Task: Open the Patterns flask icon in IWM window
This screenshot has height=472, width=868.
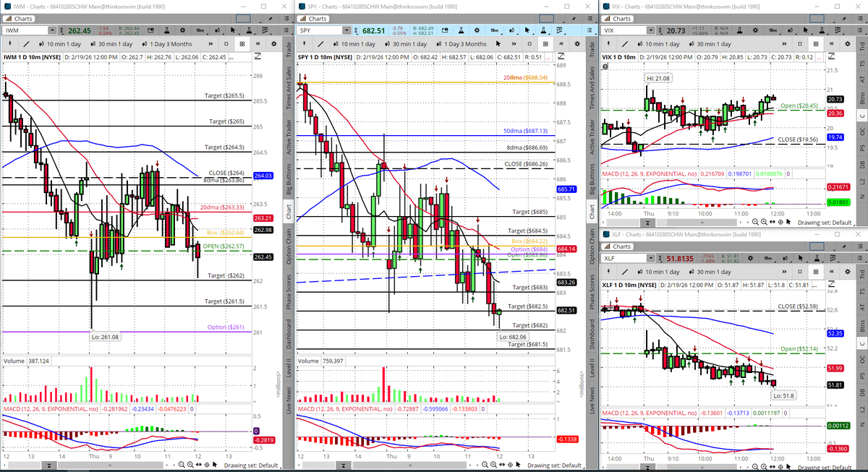Action: (x=249, y=30)
